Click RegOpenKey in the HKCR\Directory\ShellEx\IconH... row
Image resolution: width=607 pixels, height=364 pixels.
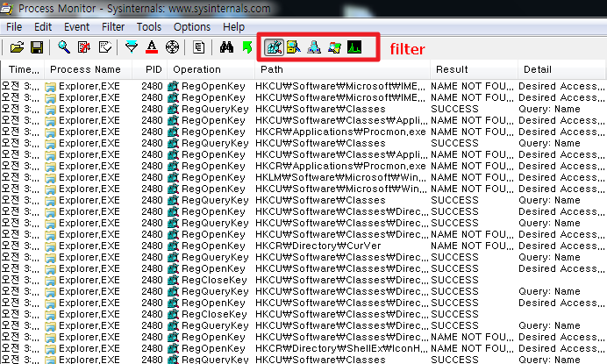pos(213,348)
